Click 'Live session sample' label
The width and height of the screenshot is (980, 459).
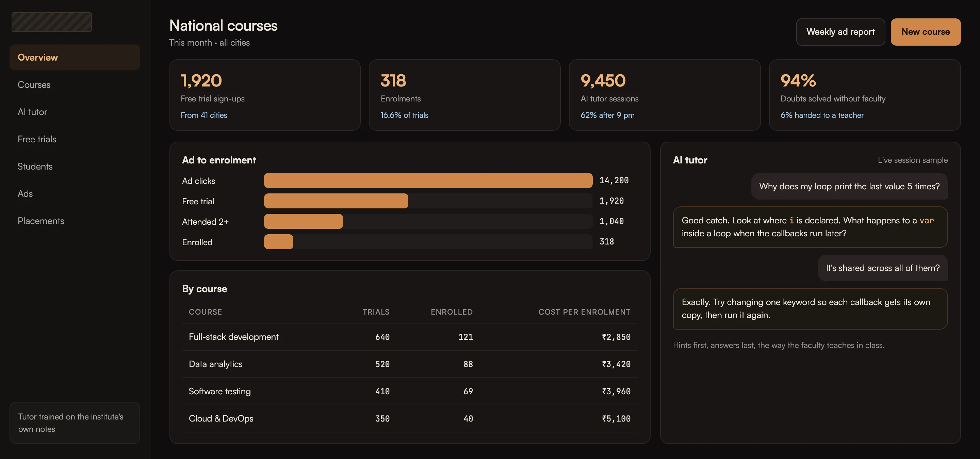[x=913, y=160]
